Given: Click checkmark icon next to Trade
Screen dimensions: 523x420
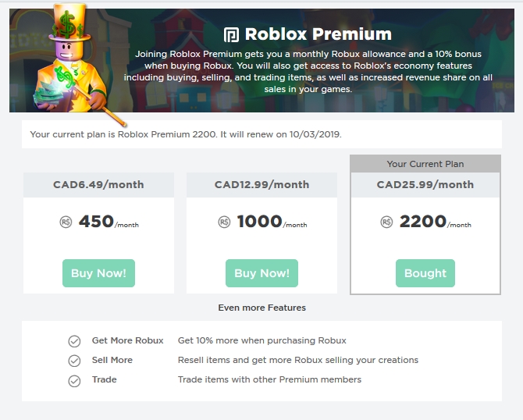Looking at the screenshot, I should (75, 381).
